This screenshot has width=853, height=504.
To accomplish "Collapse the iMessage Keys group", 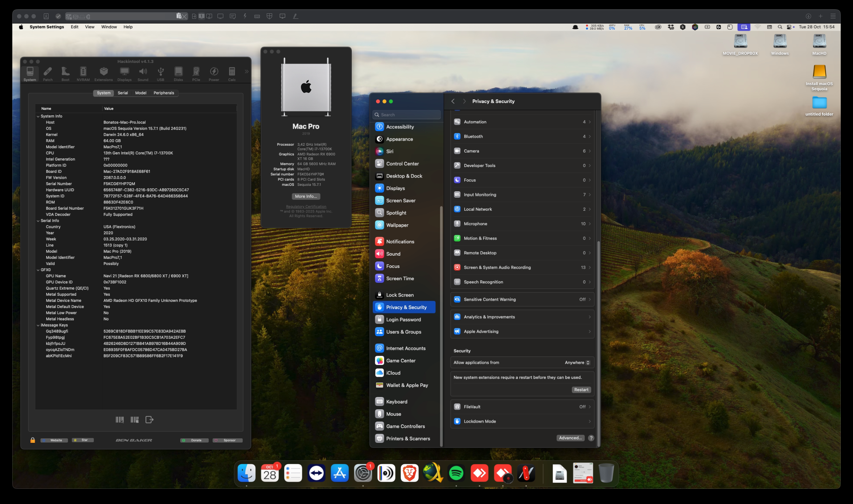I will pyautogui.click(x=38, y=325).
